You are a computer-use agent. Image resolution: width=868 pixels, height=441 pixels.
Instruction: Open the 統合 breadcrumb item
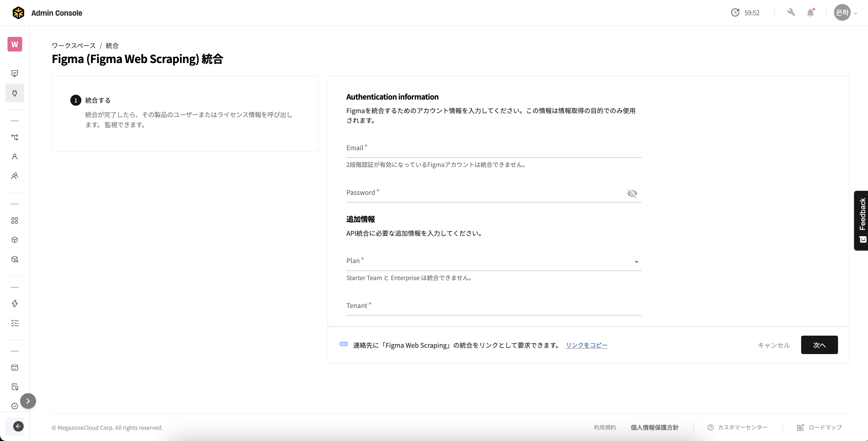coord(112,45)
